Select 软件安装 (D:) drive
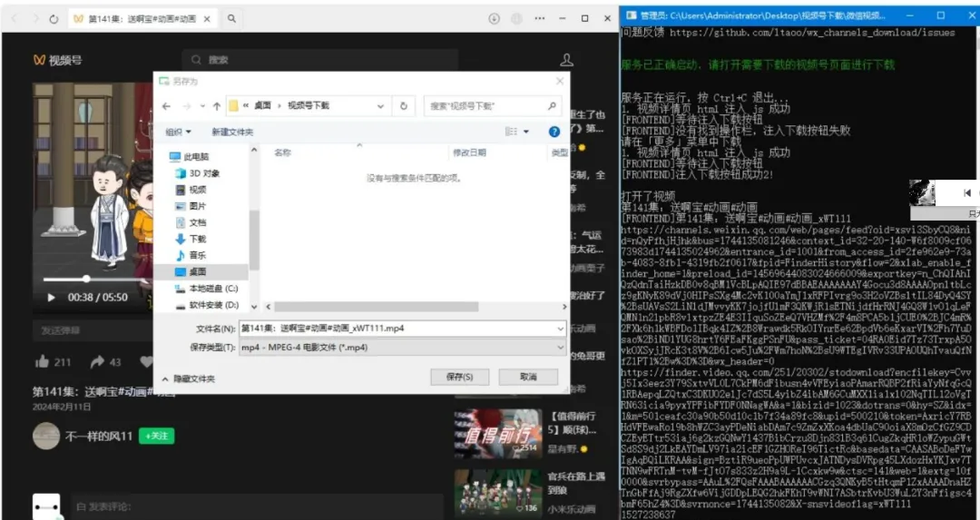980x520 pixels. coord(206,305)
